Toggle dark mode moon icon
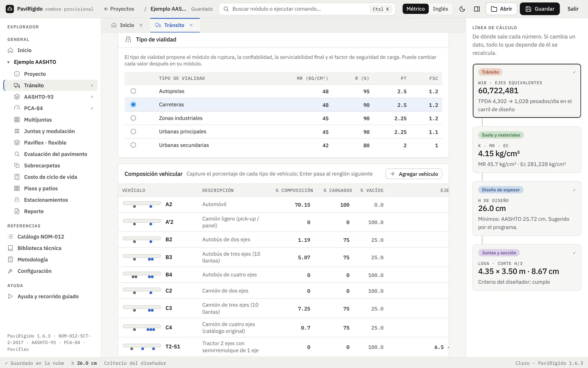 tap(462, 9)
